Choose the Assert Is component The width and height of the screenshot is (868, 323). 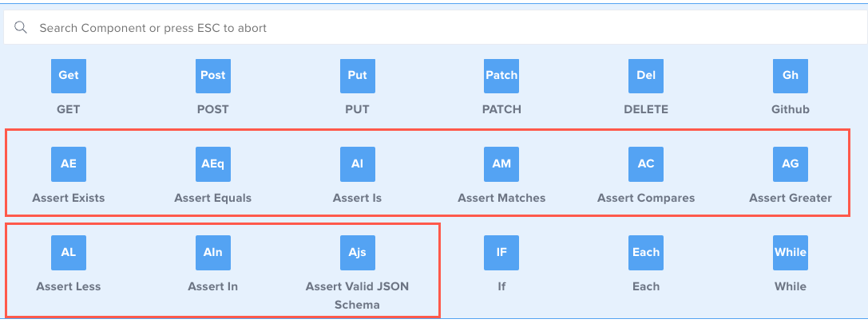tap(357, 164)
